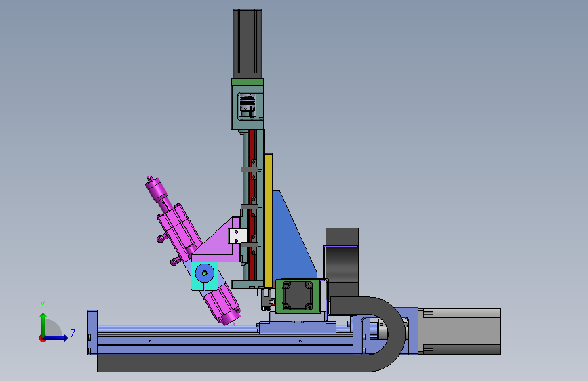Select the white block with two holes
The height and width of the screenshot is (381, 588).
pyautogui.click(x=238, y=236)
